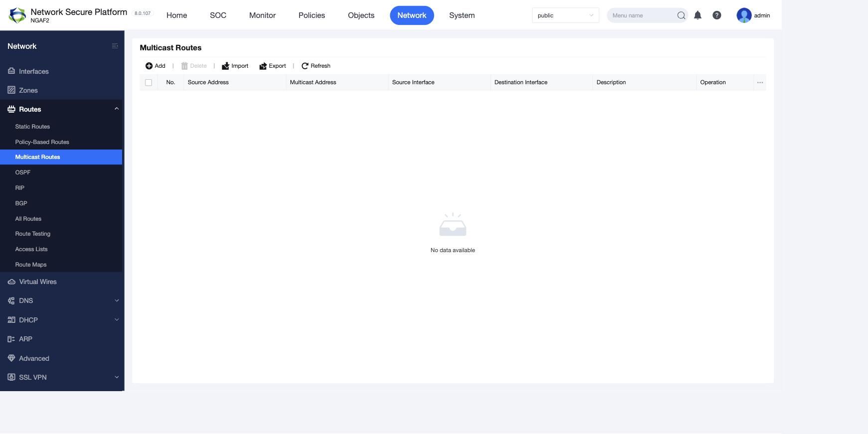Expand the DNS submenu chevron
Screen dimensions: 868x434
(117, 300)
